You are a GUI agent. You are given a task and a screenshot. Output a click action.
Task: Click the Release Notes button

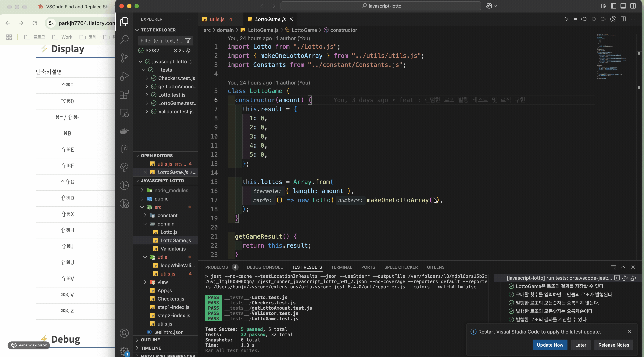point(614,345)
